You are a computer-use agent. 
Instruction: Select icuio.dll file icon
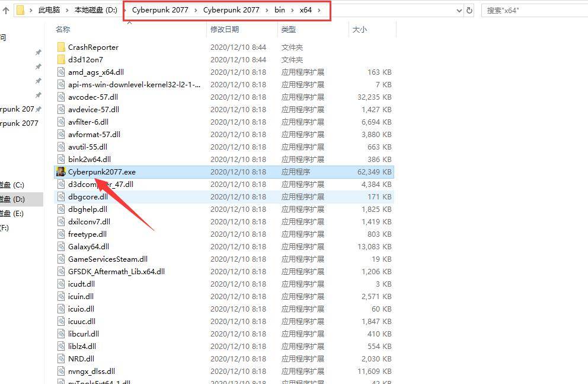61,309
